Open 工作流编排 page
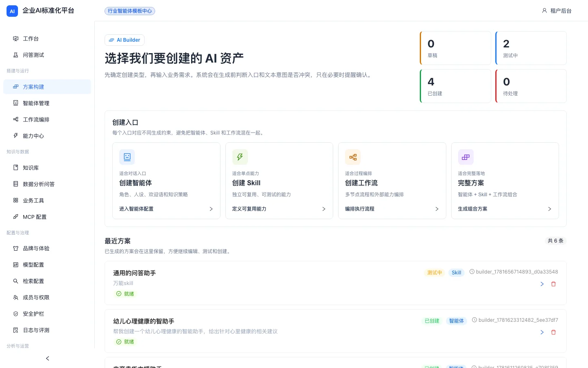Viewport: 588px width, 368px height. coord(47,119)
